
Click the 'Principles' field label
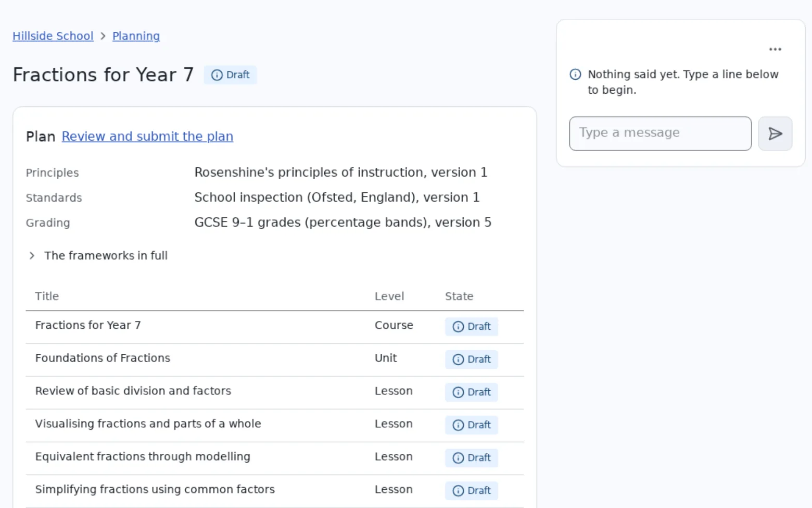point(52,173)
